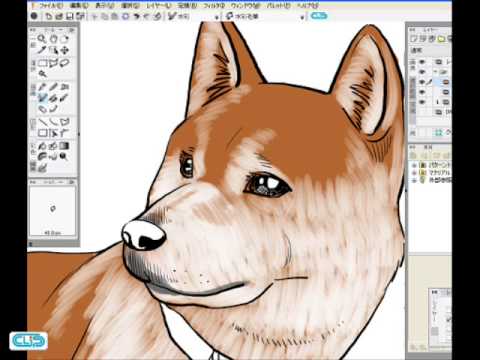Select the Polyline shape tool
Viewport: 480px width, 360px height.
pyautogui.click(x=65, y=122)
